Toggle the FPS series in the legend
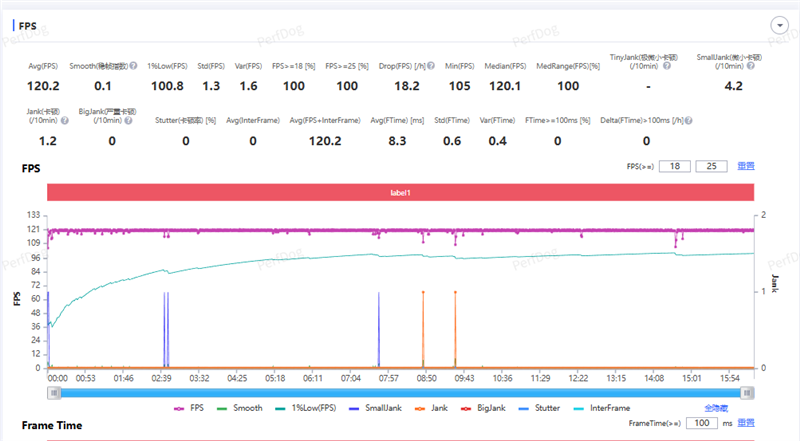The width and height of the screenshot is (800, 441). click(x=188, y=408)
